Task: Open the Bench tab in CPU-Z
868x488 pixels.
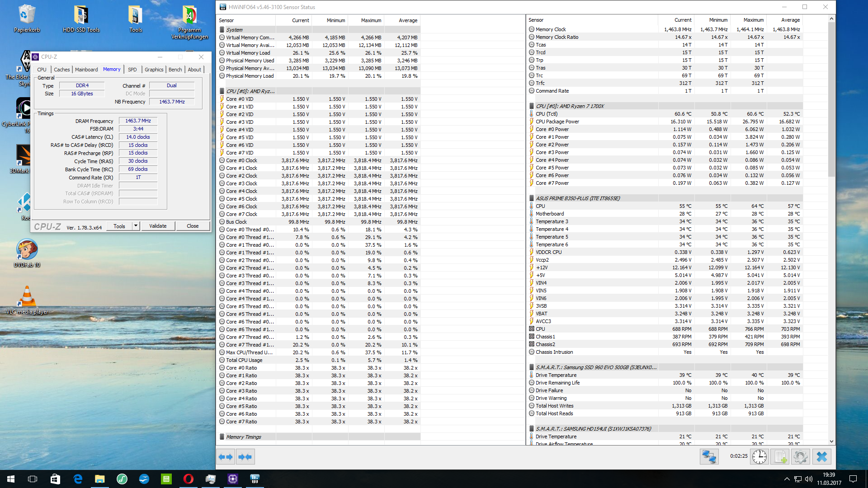Action: coord(175,70)
